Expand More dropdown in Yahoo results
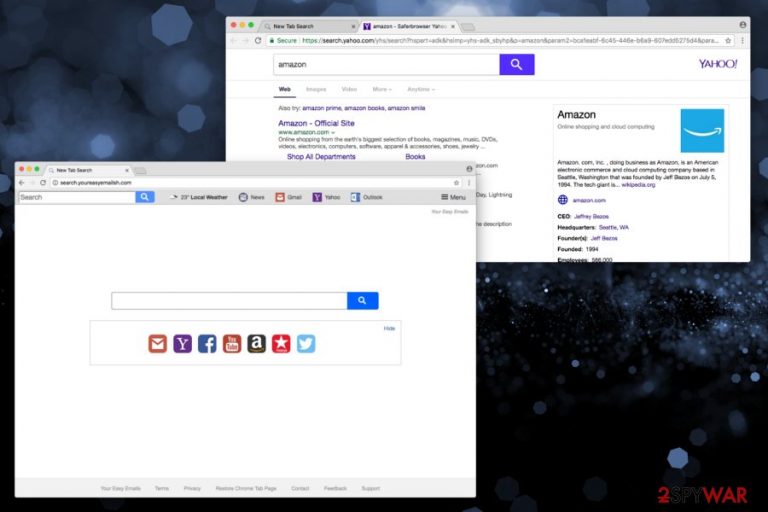This screenshot has height=512, width=768. (x=382, y=89)
